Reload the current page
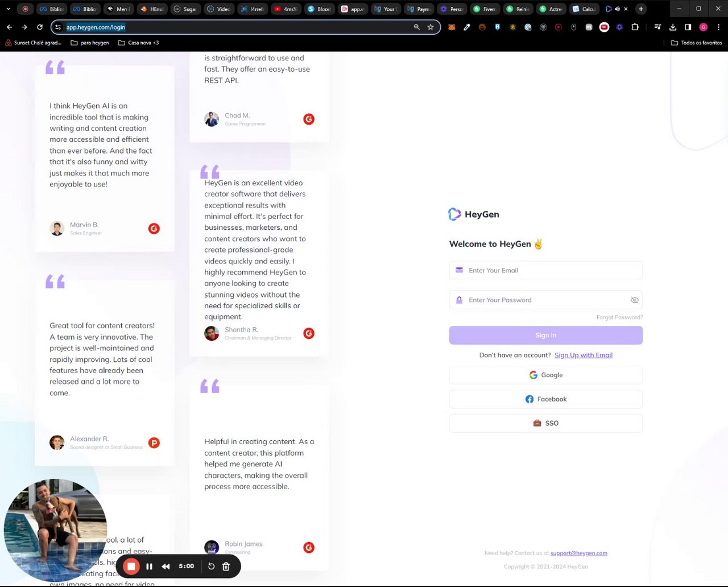The height and width of the screenshot is (587, 728). [x=40, y=27]
